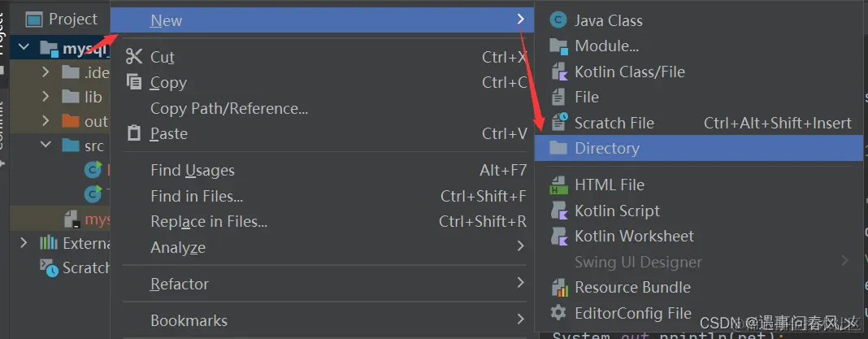Click the orange out folder icon
The width and height of the screenshot is (868, 339).
click(71, 121)
